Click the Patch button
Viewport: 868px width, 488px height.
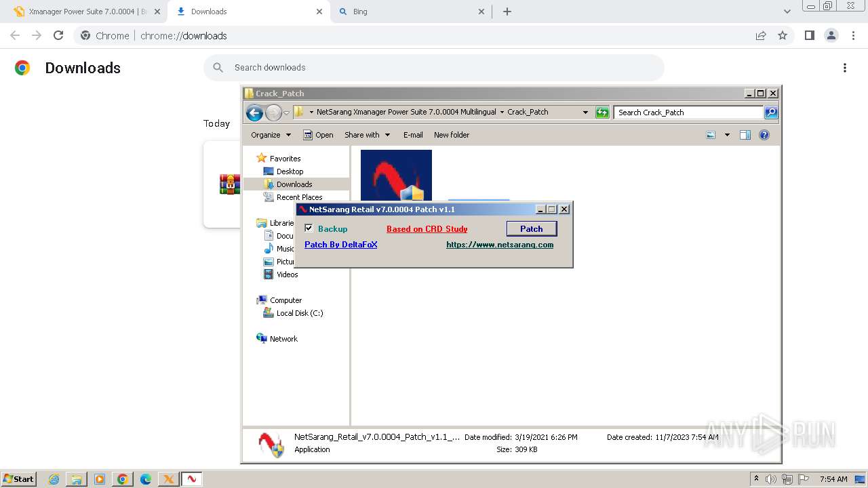point(532,228)
